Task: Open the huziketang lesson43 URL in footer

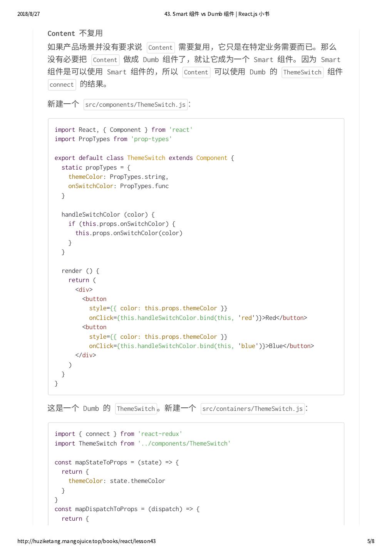Action: click(x=86, y=541)
